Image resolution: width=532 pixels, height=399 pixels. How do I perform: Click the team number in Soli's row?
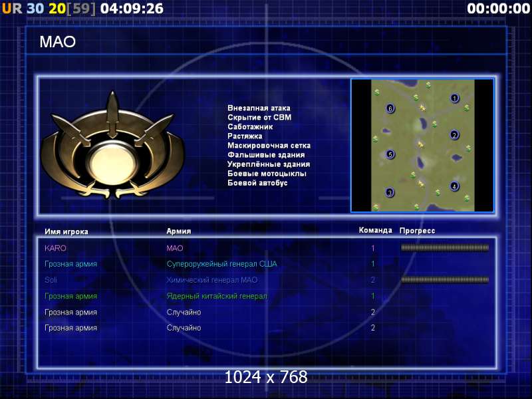click(x=373, y=280)
